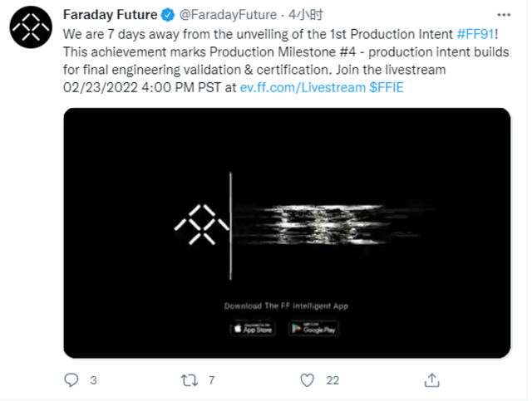Screen dimensions: 532x401
Task: Like the tweet with the heart icon
Action: tap(308, 380)
